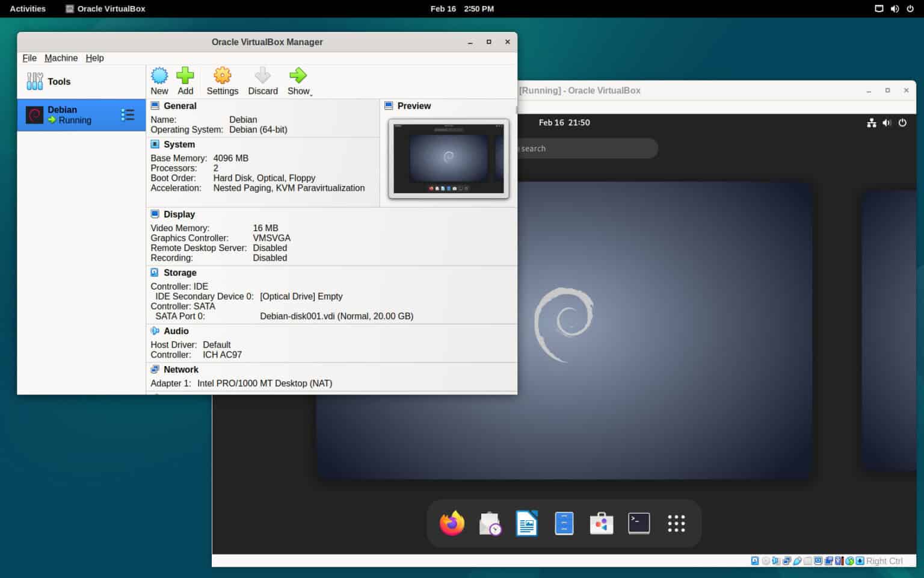Open Settings for the Debian VM
Image resolution: width=924 pixels, height=578 pixels.
[x=222, y=80]
